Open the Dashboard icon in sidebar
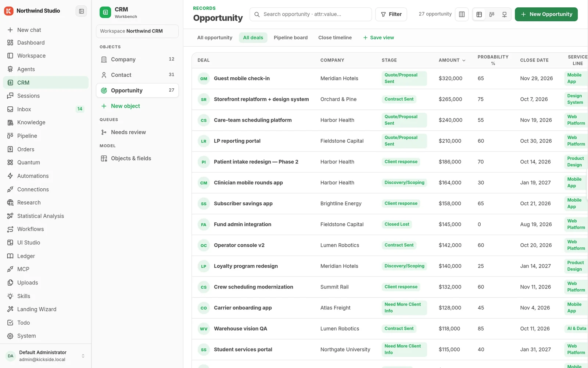The image size is (588, 368). (x=10, y=43)
